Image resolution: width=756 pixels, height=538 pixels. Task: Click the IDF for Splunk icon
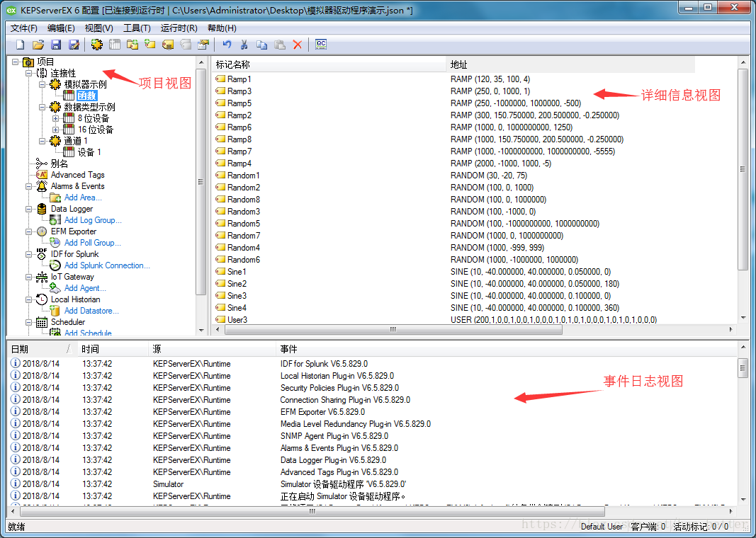[42, 254]
